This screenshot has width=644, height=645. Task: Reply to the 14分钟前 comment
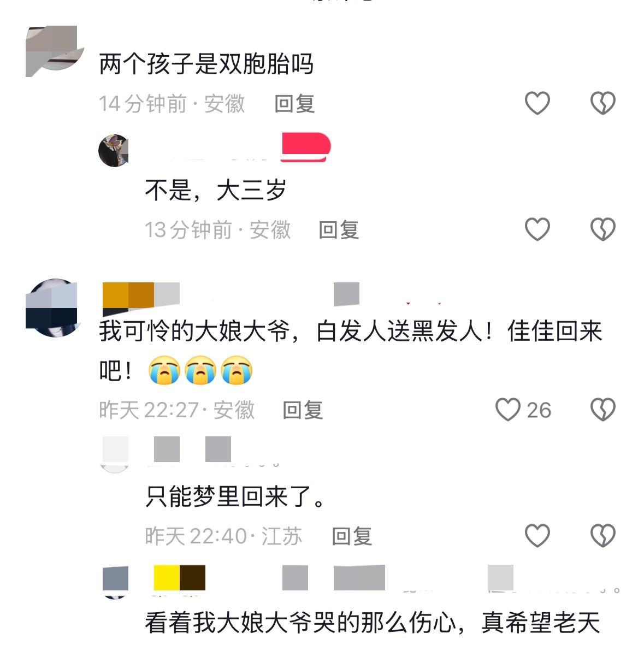(294, 104)
